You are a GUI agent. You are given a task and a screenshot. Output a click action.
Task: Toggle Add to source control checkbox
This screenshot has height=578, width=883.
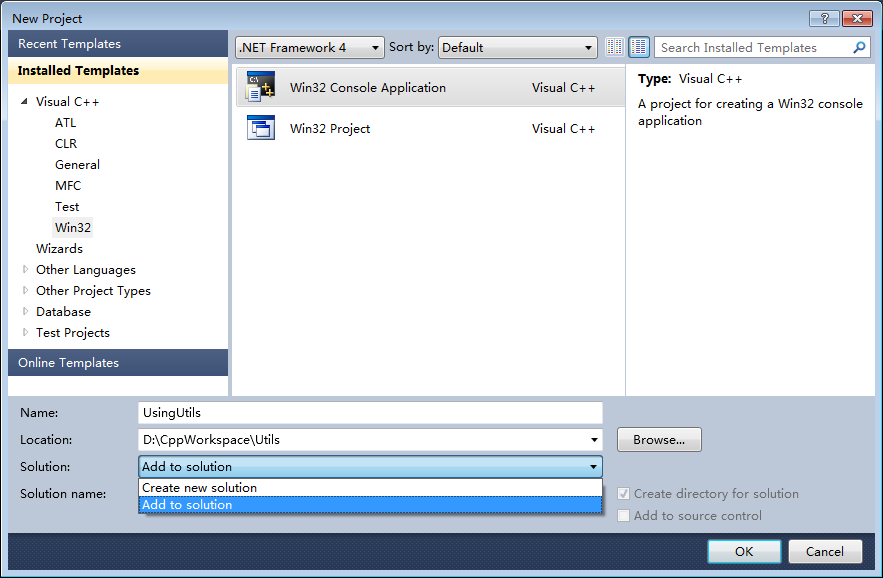point(623,515)
